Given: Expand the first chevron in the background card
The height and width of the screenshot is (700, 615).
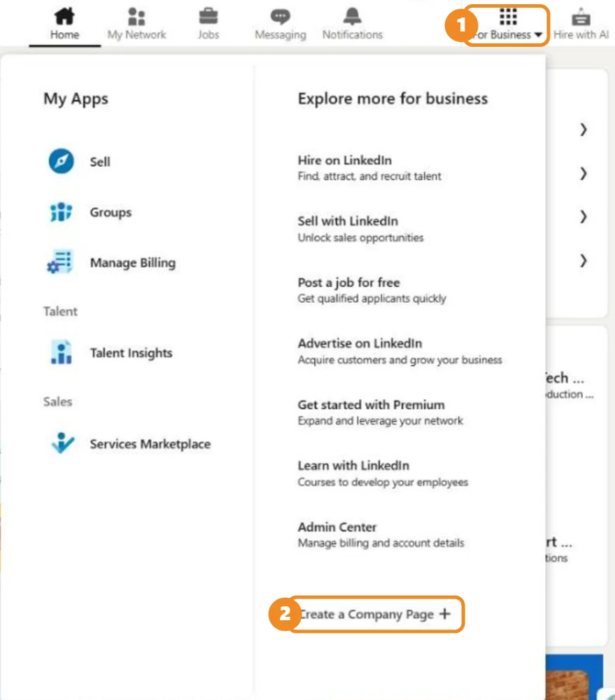Looking at the screenshot, I should pos(583,129).
